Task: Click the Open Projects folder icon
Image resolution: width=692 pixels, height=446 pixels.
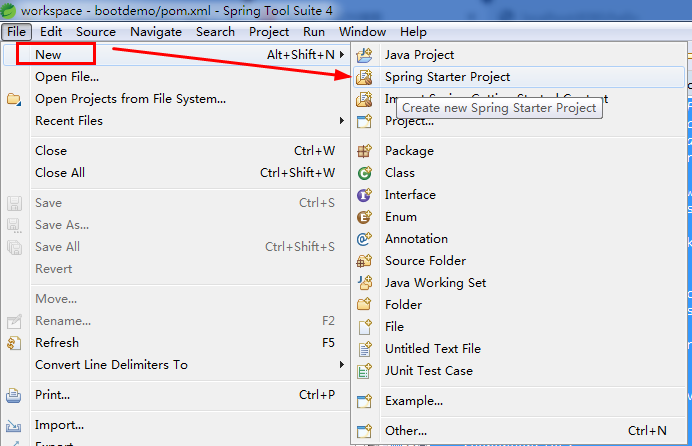Action: (14, 99)
